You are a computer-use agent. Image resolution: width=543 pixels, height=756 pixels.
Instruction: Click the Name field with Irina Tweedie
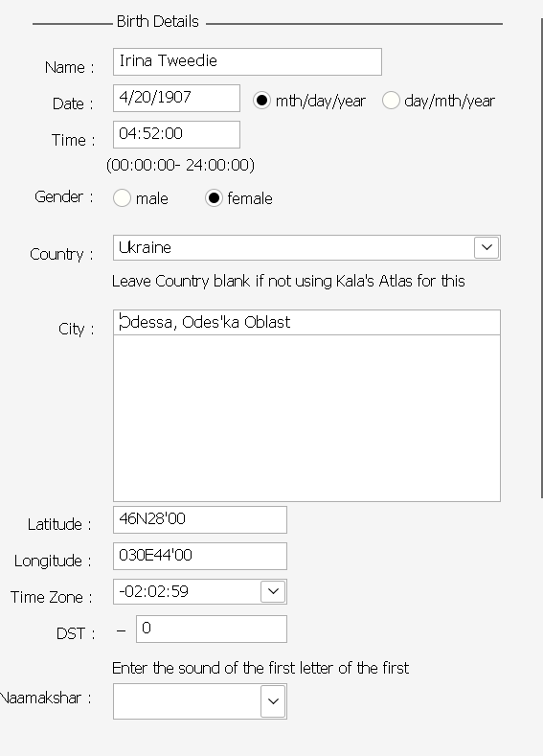coord(247,61)
